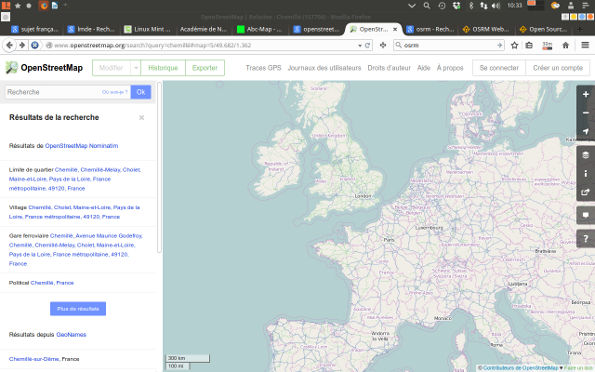Go back in browser history
This screenshot has height=372, width=595.
coord(9,45)
